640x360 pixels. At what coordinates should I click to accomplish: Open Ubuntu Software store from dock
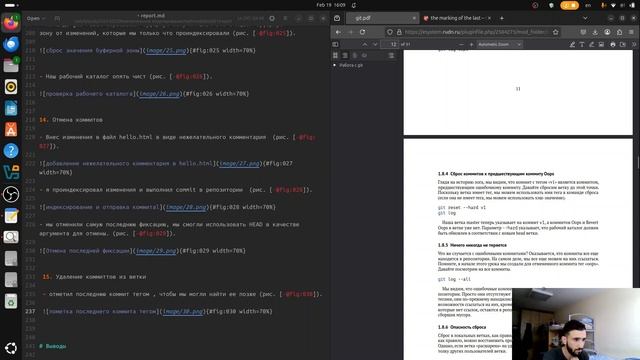(x=11, y=129)
